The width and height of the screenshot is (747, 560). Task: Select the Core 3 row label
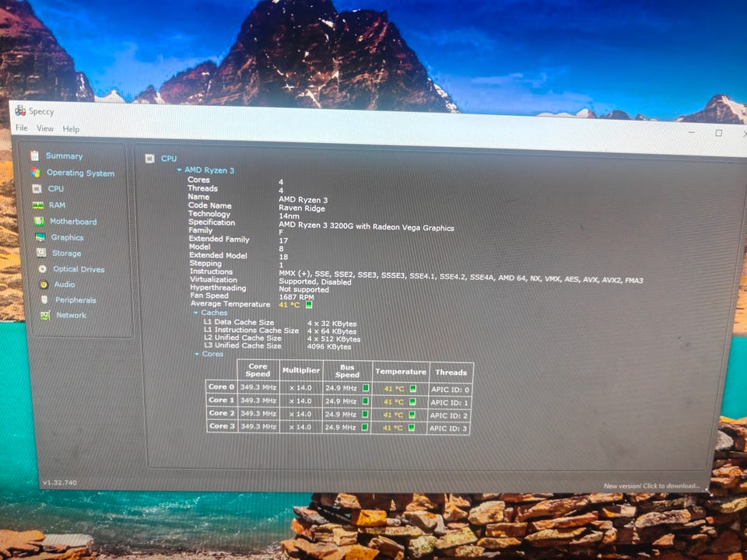(x=222, y=425)
